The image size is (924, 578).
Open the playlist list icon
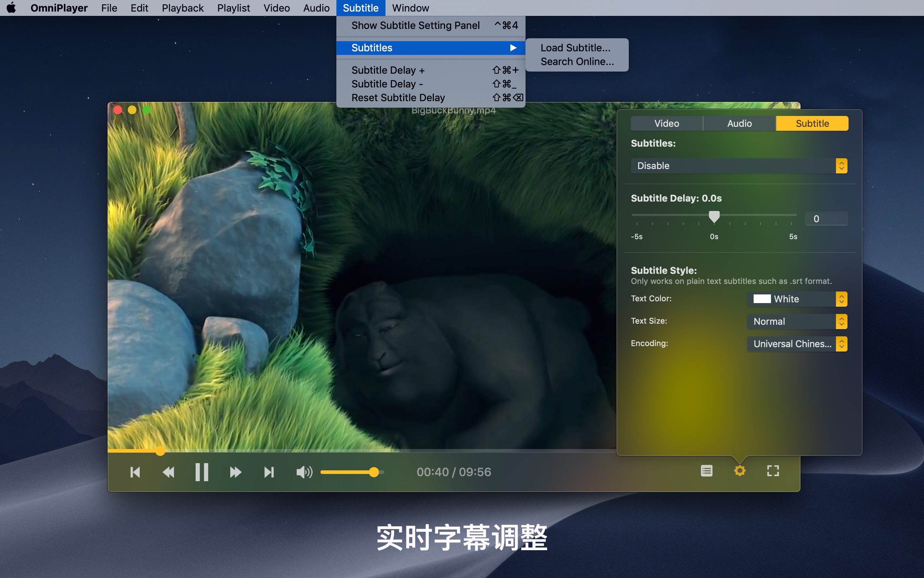click(x=707, y=471)
